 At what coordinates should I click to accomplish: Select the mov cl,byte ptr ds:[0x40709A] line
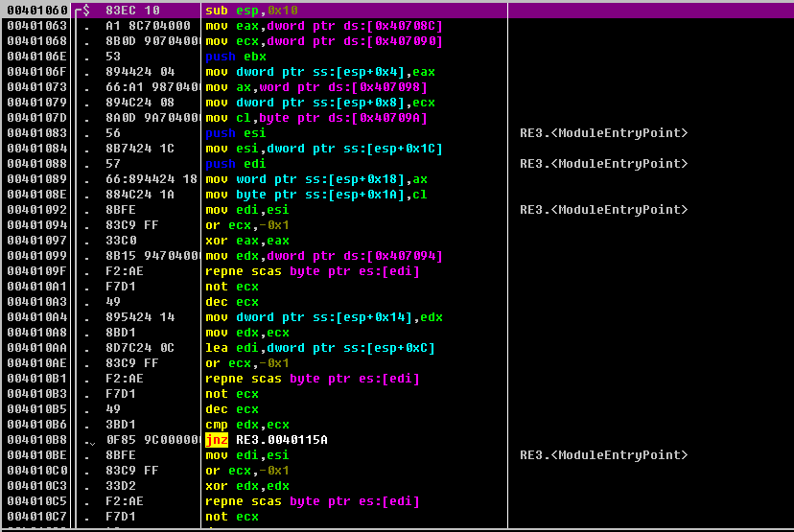point(315,118)
